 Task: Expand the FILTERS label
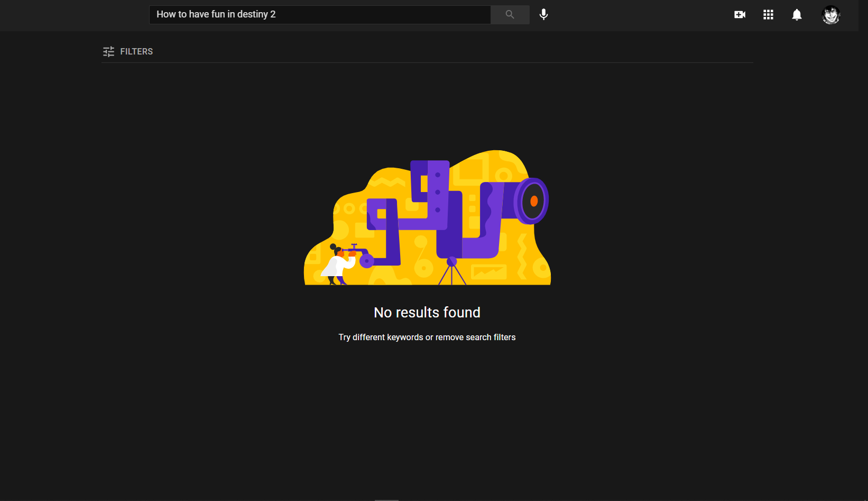[x=136, y=51]
